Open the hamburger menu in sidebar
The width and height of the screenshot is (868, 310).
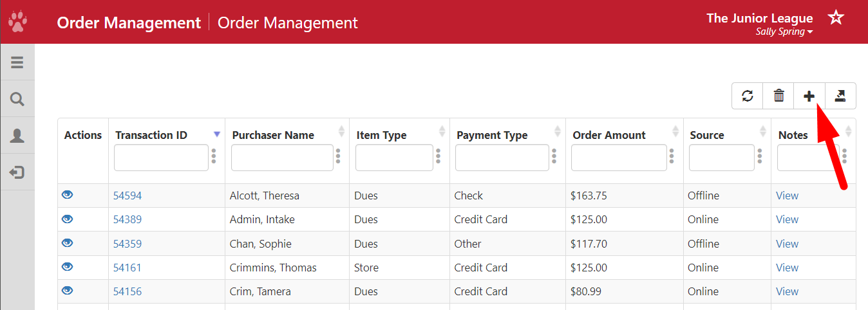17,62
